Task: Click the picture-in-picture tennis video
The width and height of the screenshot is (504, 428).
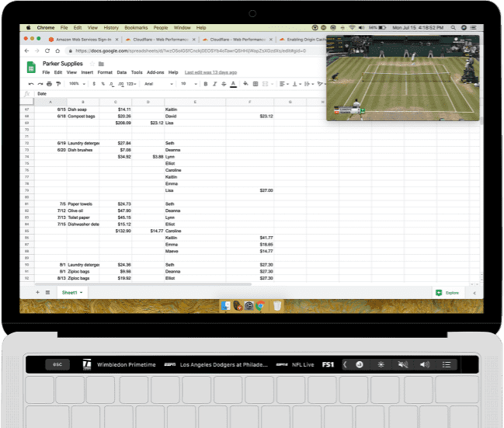Action: click(403, 78)
